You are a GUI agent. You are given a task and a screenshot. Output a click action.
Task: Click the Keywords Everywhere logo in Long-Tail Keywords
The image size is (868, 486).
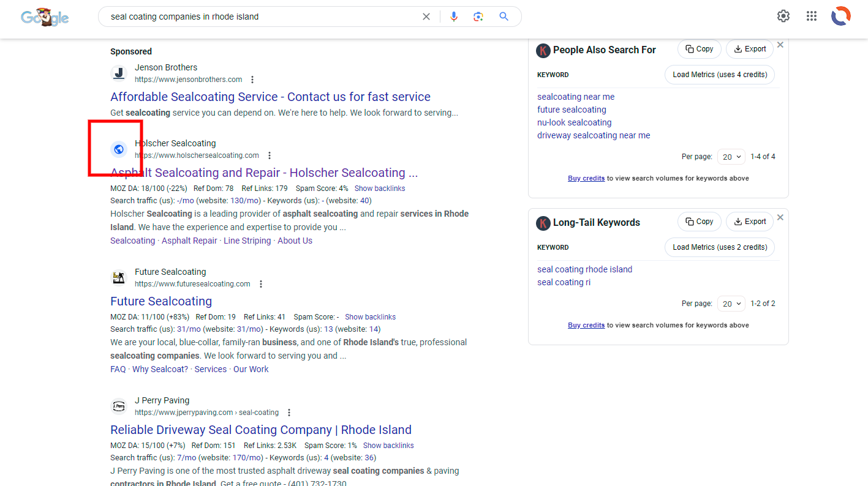[x=543, y=223]
